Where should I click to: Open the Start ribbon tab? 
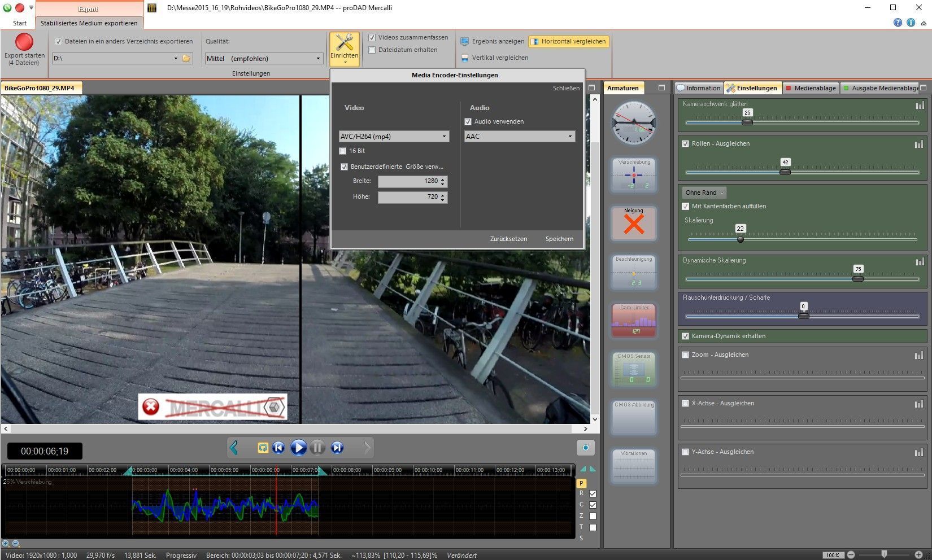coord(20,23)
